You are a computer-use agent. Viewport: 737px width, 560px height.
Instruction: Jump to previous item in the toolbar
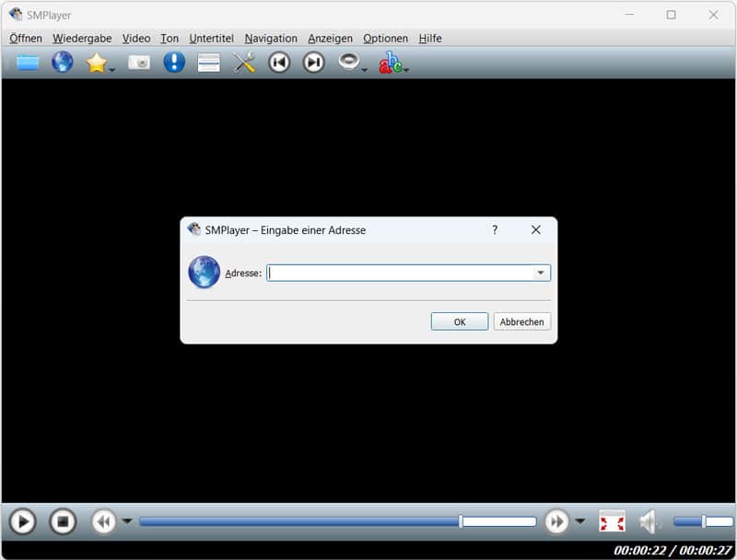[279, 62]
